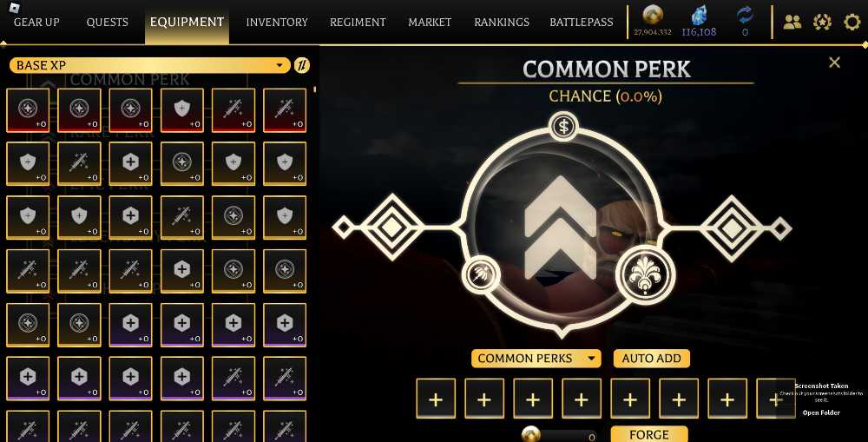The height and width of the screenshot is (442, 868).
Task: Open the settings gear icon
Action: click(x=852, y=23)
